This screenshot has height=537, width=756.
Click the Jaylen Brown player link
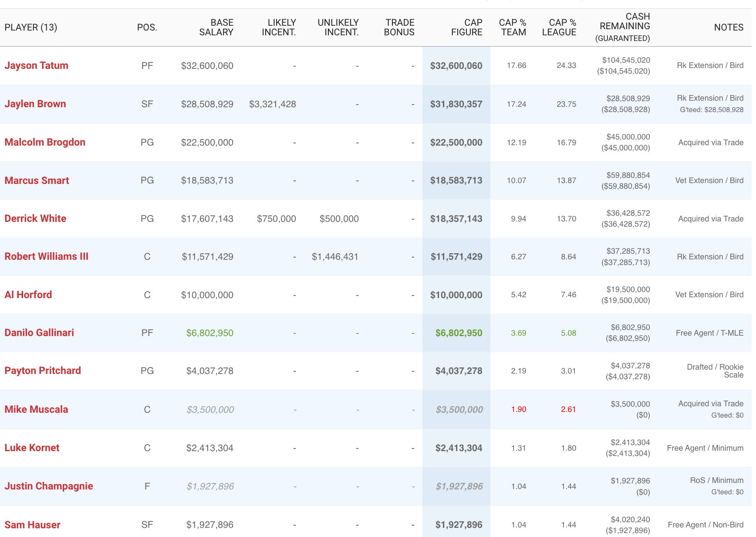[35, 104]
